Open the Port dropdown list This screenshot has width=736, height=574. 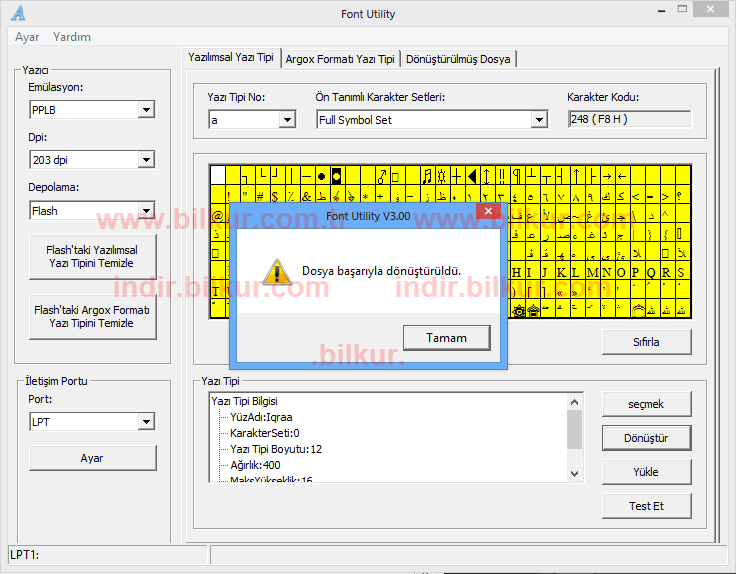point(146,422)
